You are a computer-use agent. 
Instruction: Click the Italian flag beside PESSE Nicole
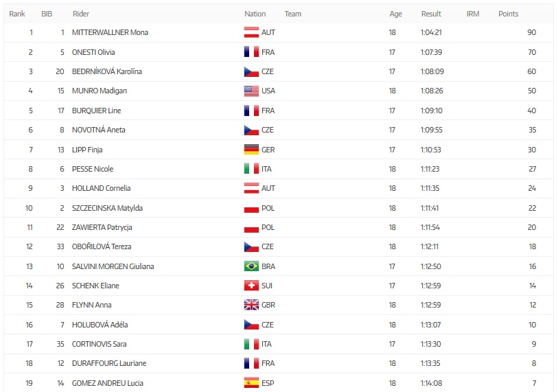[x=251, y=169]
